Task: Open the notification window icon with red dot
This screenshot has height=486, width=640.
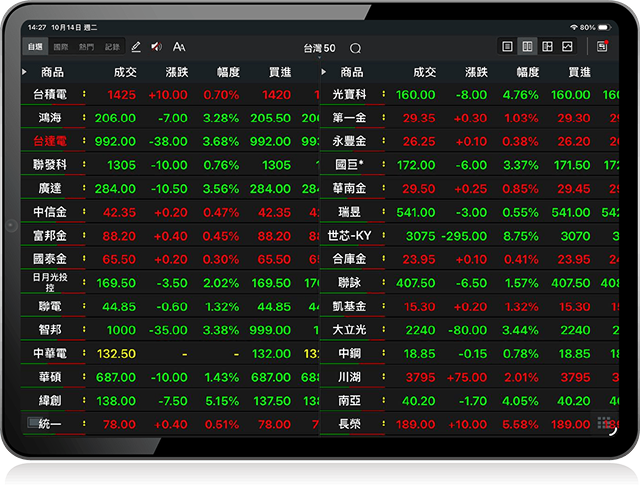Action: [x=602, y=46]
